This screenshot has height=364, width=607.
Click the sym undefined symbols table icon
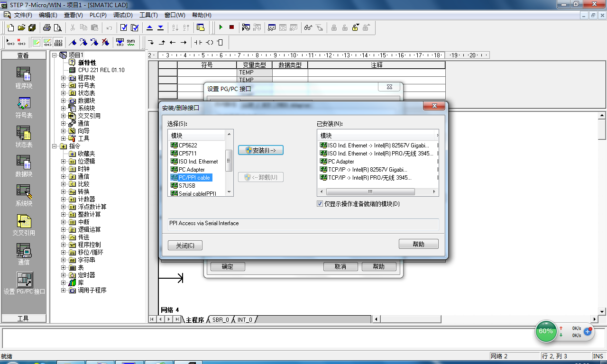tap(131, 42)
